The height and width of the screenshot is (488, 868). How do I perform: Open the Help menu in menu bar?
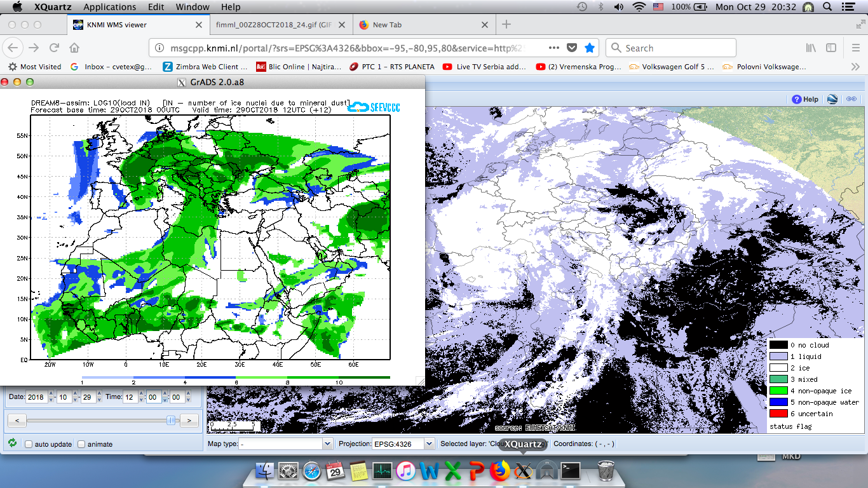(x=231, y=7)
